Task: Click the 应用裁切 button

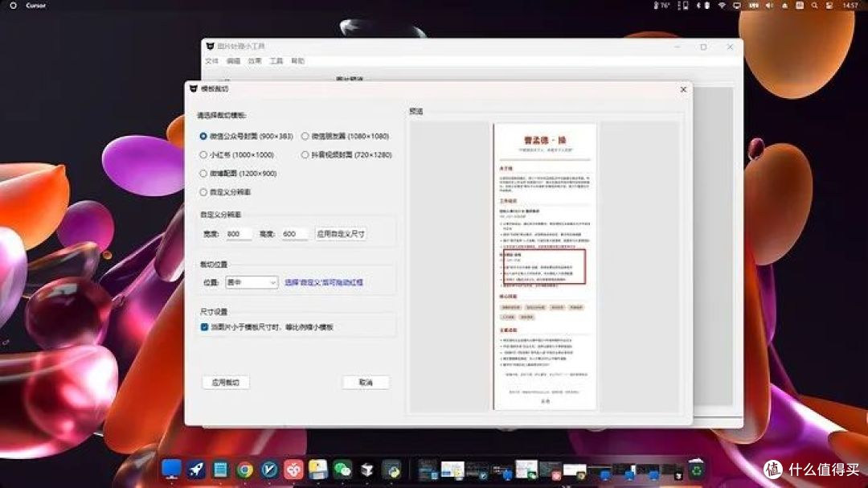Action: [226, 382]
